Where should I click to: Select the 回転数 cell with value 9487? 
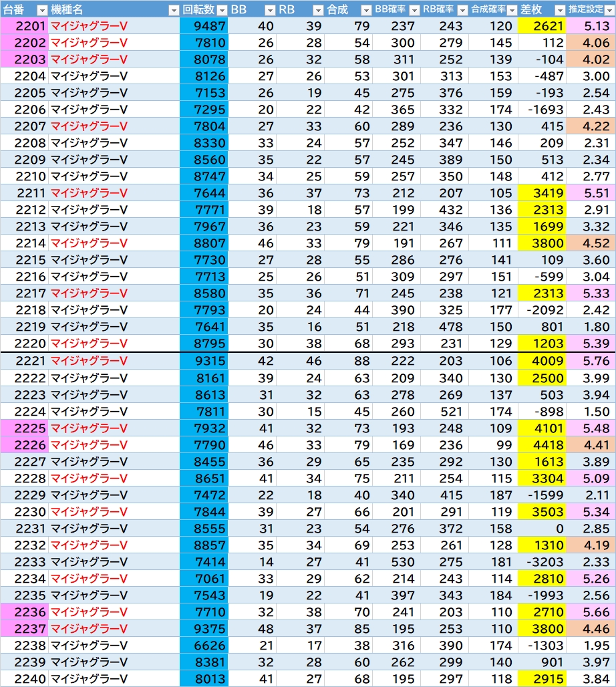point(204,26)
